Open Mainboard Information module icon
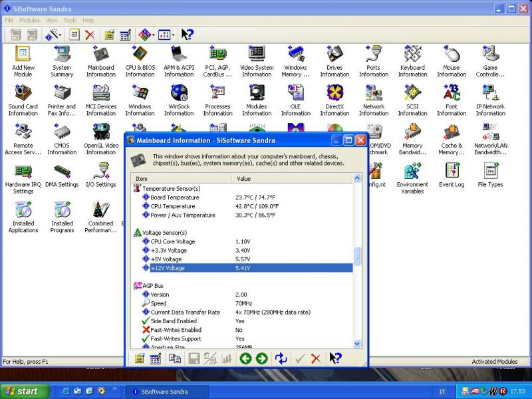Screen dimensions: 532x399 point(101,62)
